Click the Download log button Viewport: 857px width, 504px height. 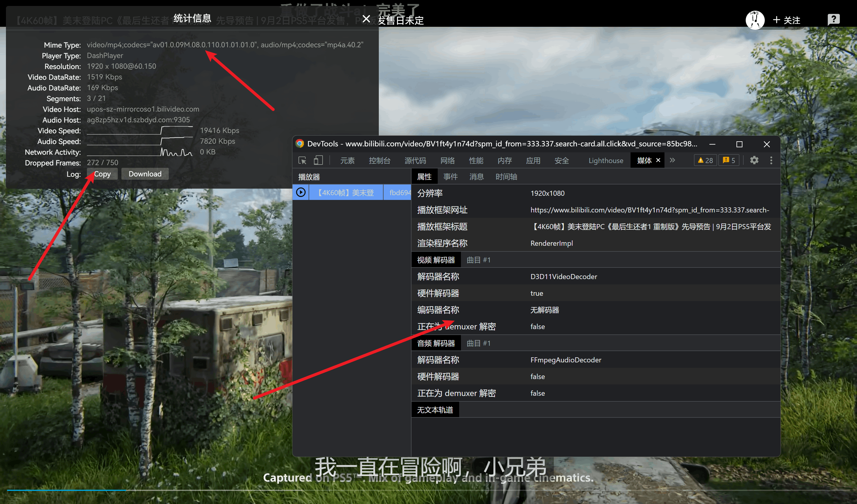[x=145, y=174]
